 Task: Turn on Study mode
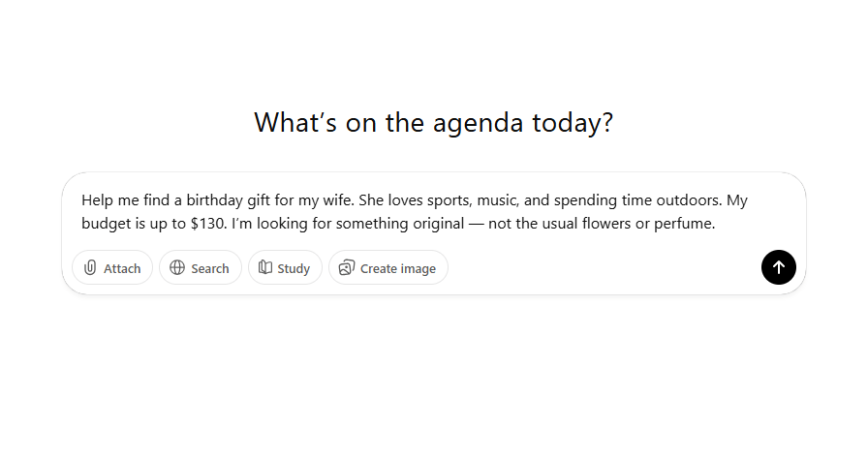285,268
